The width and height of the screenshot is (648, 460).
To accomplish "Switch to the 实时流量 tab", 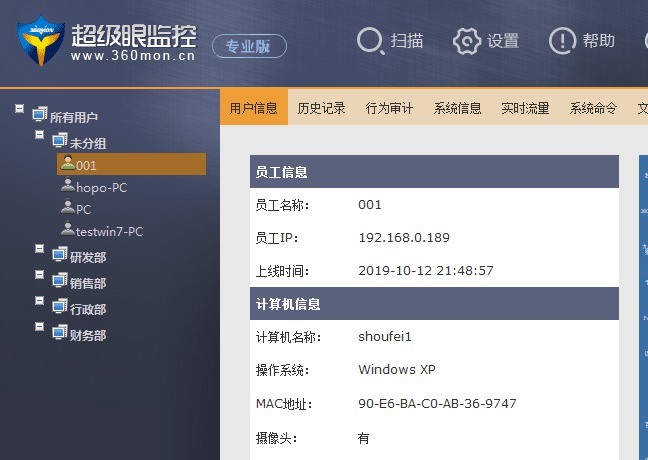I will click(x=525, y=108).
